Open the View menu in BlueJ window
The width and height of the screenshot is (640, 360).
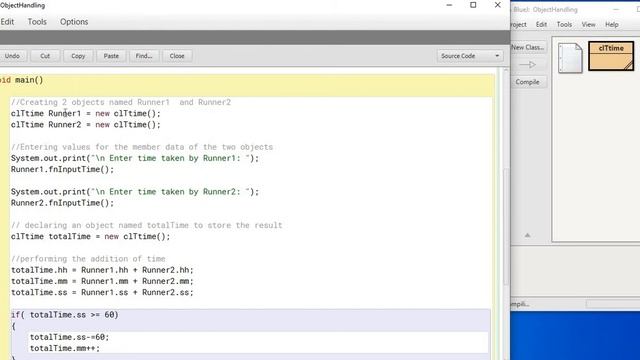(588, 24)
